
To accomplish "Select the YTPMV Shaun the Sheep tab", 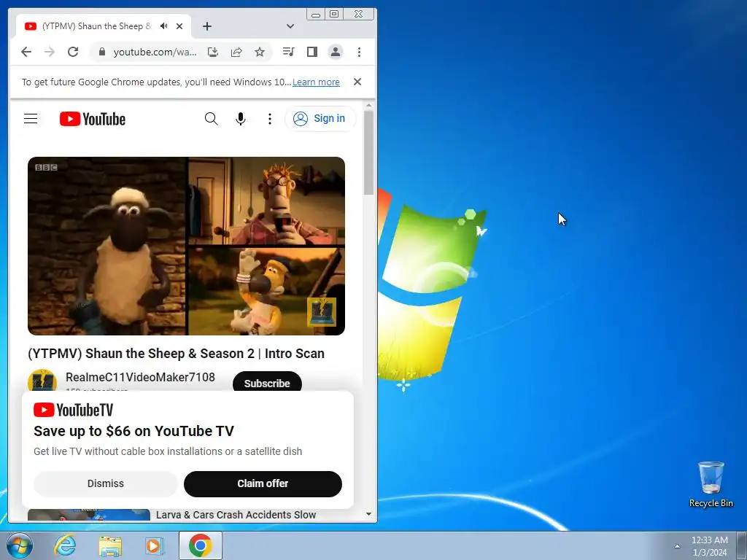I will coord(96,26).
